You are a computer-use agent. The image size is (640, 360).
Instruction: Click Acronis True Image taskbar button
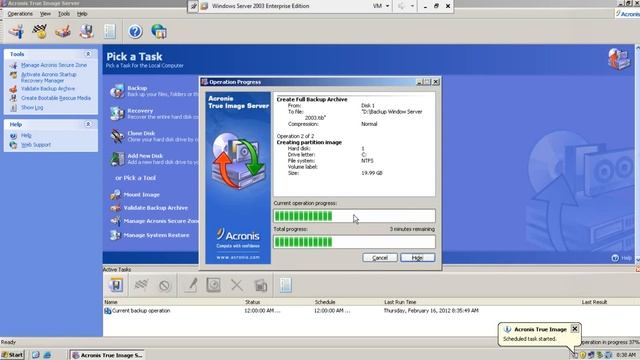coord(107,356)
